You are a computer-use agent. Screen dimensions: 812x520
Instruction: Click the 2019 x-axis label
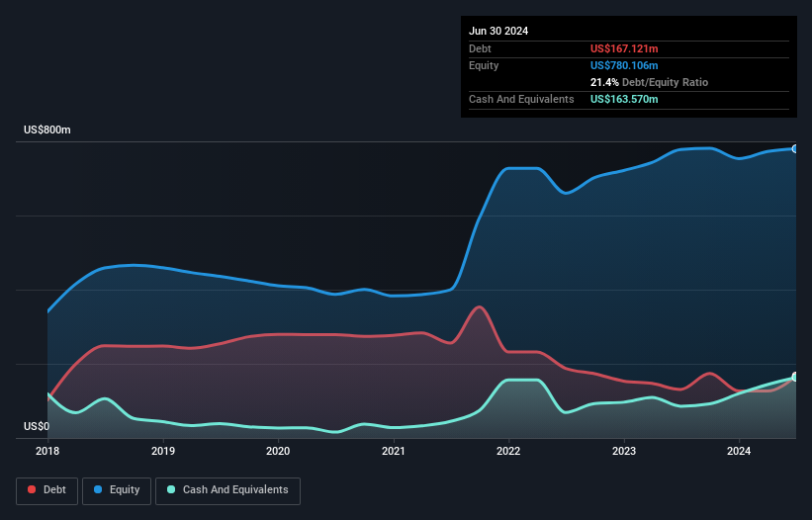click(163, 452)
